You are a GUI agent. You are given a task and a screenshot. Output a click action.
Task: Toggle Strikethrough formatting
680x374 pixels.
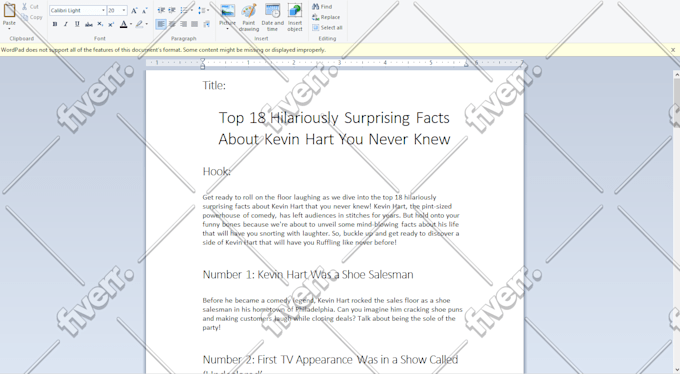point(88,24)
